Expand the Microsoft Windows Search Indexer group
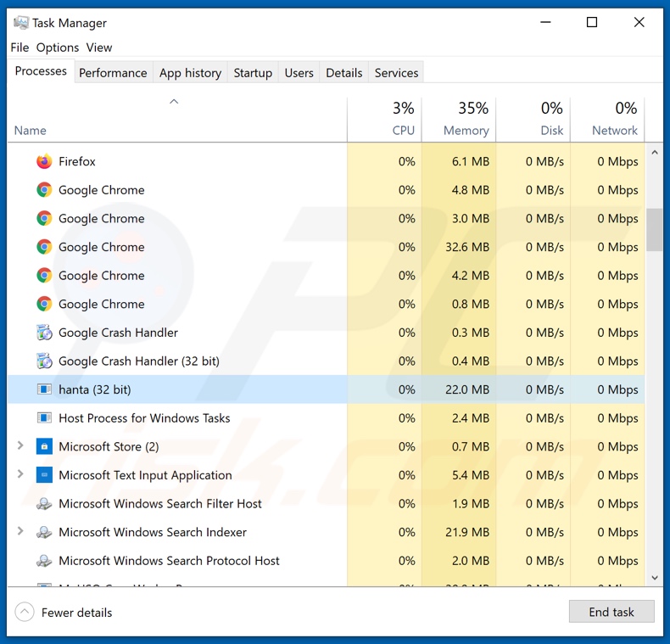This screenshot has height=644, width=670. pos(20,531)
